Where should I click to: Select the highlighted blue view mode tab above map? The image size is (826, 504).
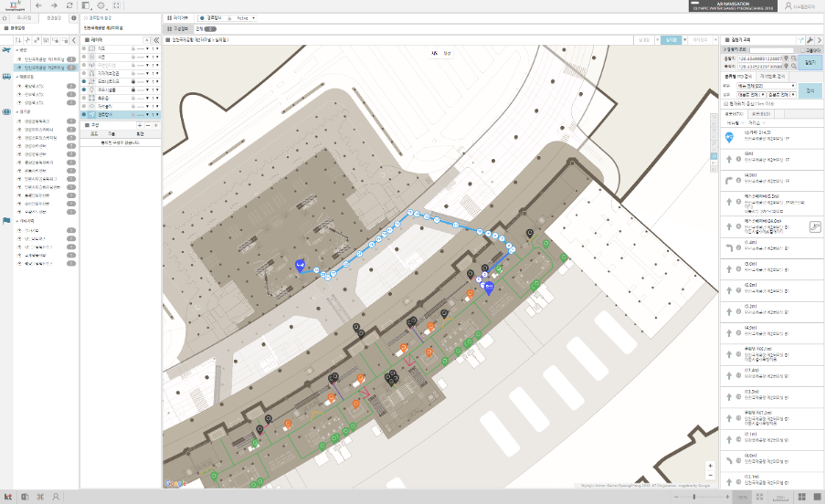pyautogui.click(x=672, y=40)
